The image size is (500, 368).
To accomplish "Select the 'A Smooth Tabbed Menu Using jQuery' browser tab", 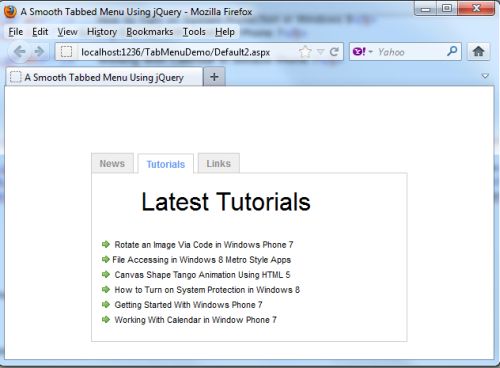I will [104, 77].
